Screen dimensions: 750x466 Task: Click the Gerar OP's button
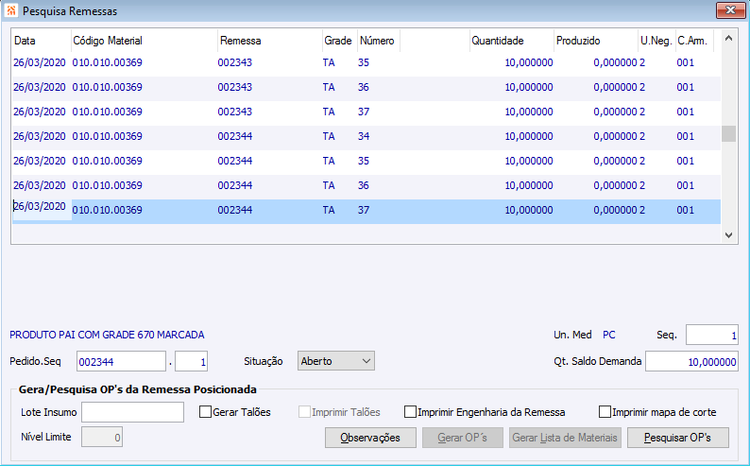[x=462, y=438]
